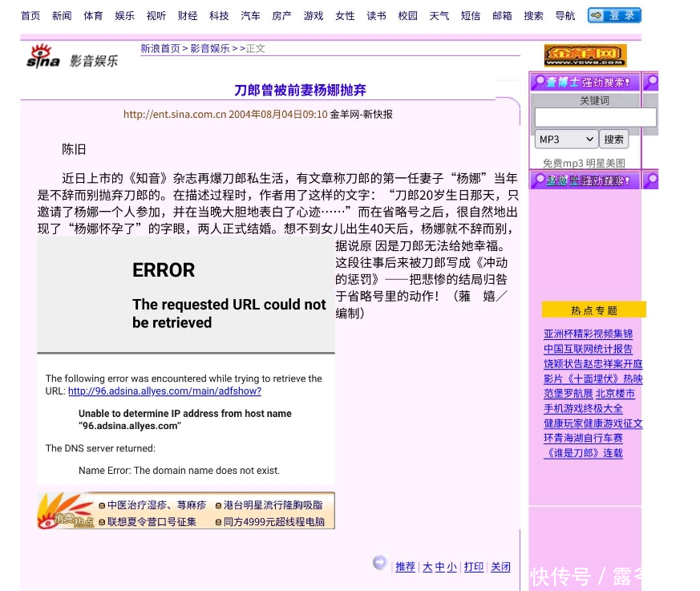The width and height of the screenshot is (700, 591).
Task: Click the round arrow icon beside 推荐
Action: (x=380, y=563)
